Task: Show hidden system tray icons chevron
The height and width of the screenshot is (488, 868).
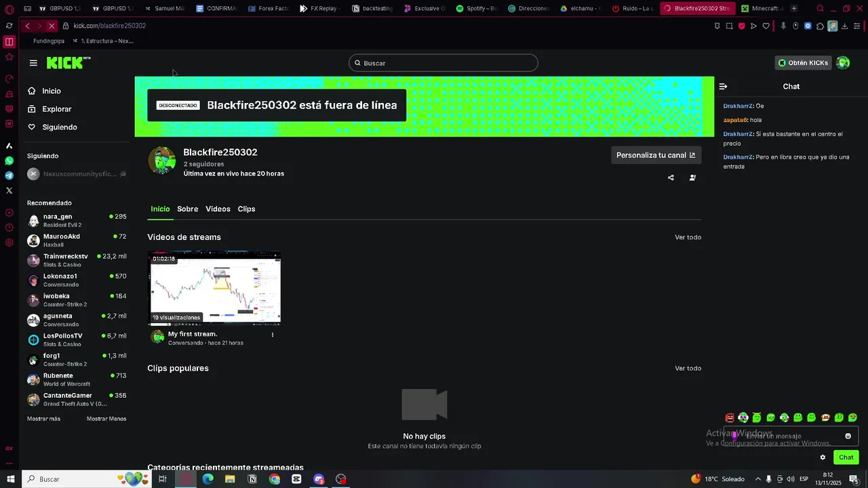Action: click(758, 479)
